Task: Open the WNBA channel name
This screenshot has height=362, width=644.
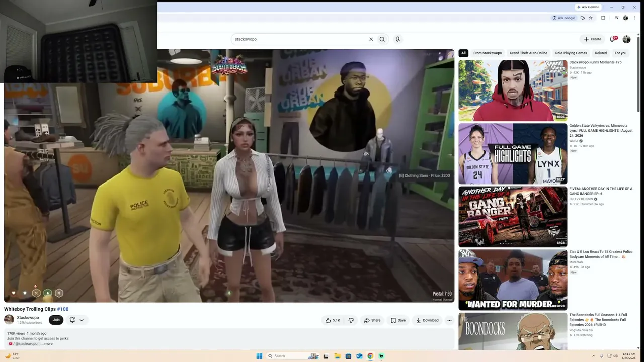Action: click(574, 141)
